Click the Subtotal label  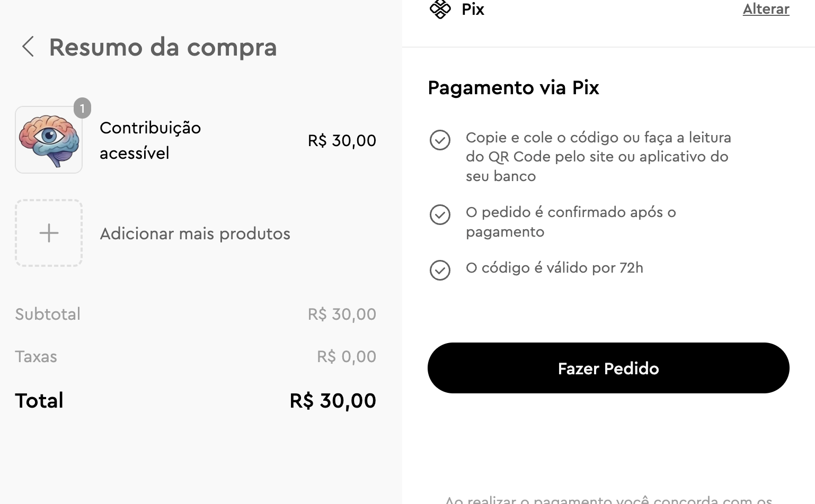[48, 314]
